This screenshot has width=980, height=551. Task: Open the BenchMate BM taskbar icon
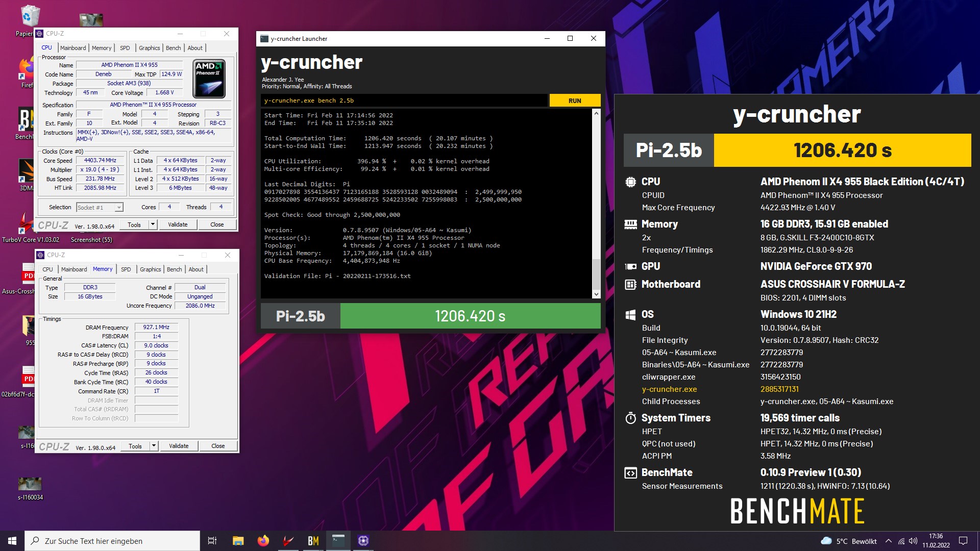pyautogui.click(x=313, y=541)
